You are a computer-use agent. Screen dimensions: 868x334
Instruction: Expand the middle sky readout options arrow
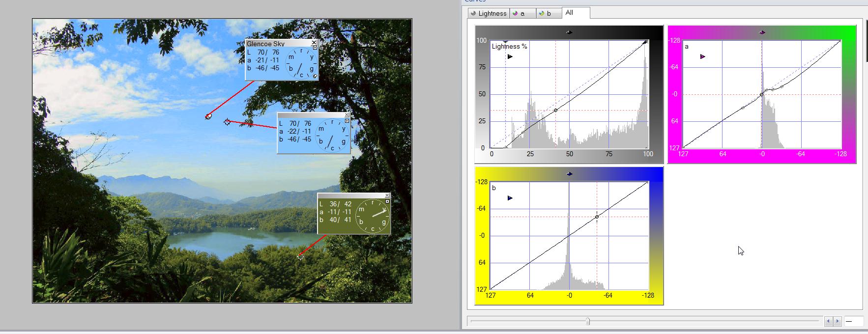click(x=347, y=121)
